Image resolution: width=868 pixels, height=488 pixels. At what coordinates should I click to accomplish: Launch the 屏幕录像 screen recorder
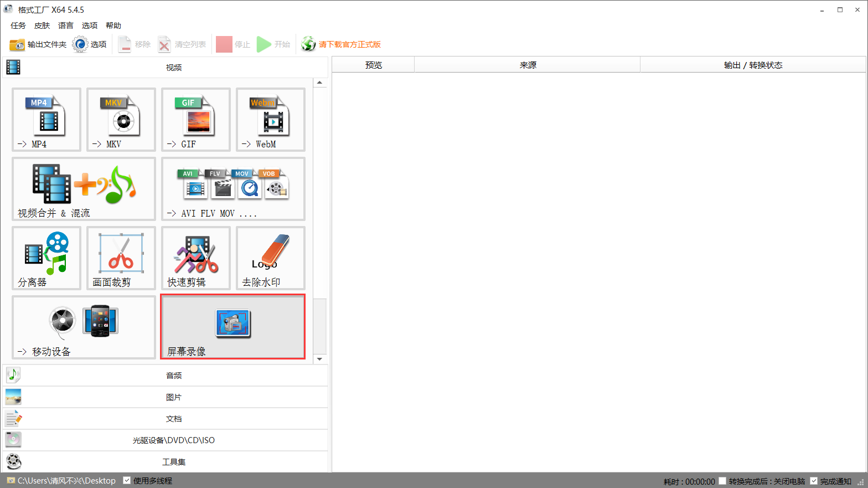click(x=233, y=327)
